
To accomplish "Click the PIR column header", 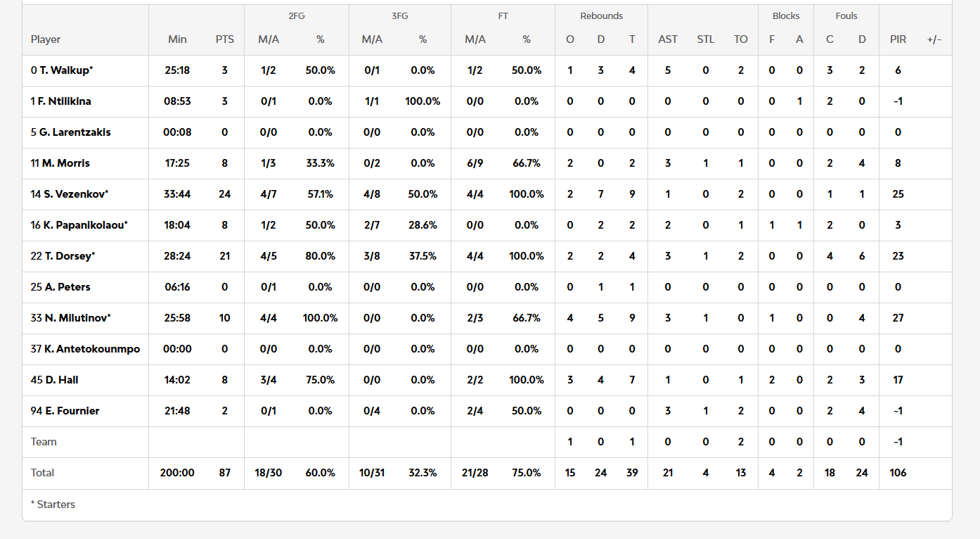I will coord(898,39).
